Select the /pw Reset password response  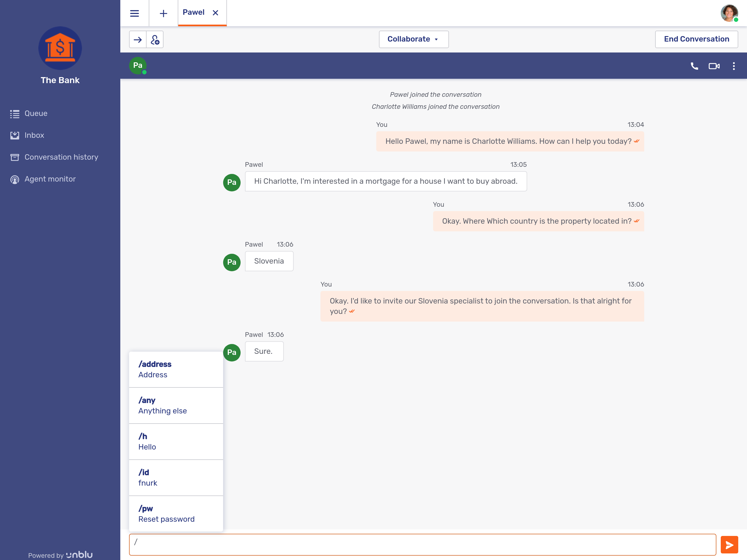pyautogui.click(x=176, y=514)
